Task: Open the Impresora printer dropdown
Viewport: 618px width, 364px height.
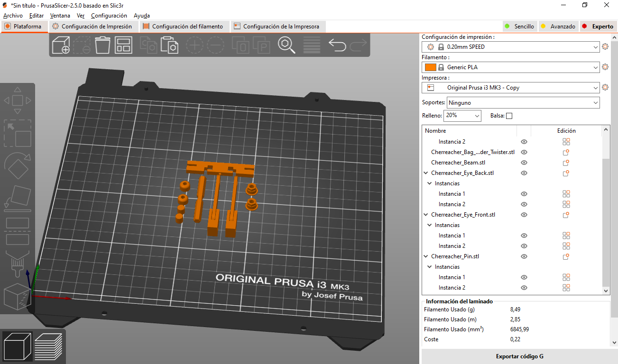Action: (x=511, y=88)
